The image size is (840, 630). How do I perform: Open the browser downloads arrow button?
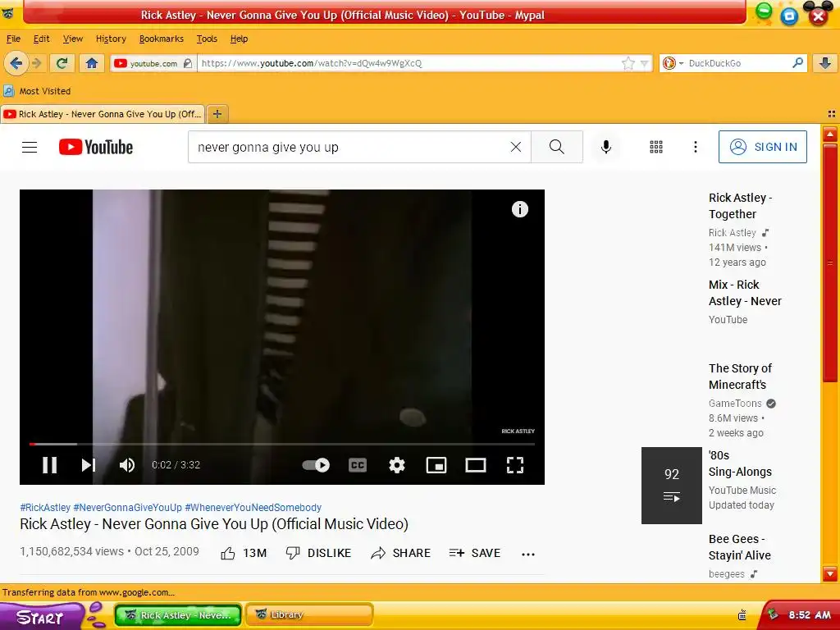pyautogui.click(x=825, y=63)
